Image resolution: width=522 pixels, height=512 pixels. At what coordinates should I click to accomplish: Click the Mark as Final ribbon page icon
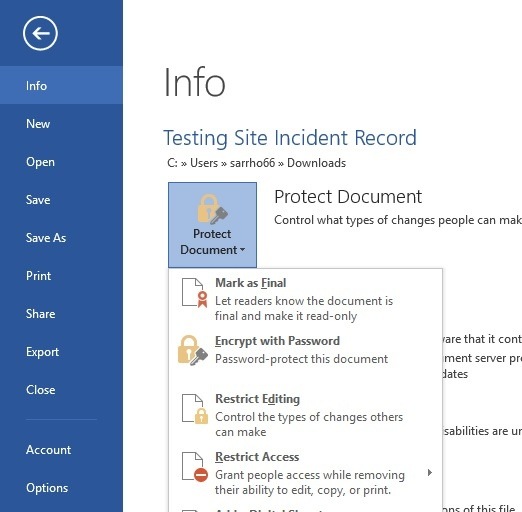coord(195,293)
